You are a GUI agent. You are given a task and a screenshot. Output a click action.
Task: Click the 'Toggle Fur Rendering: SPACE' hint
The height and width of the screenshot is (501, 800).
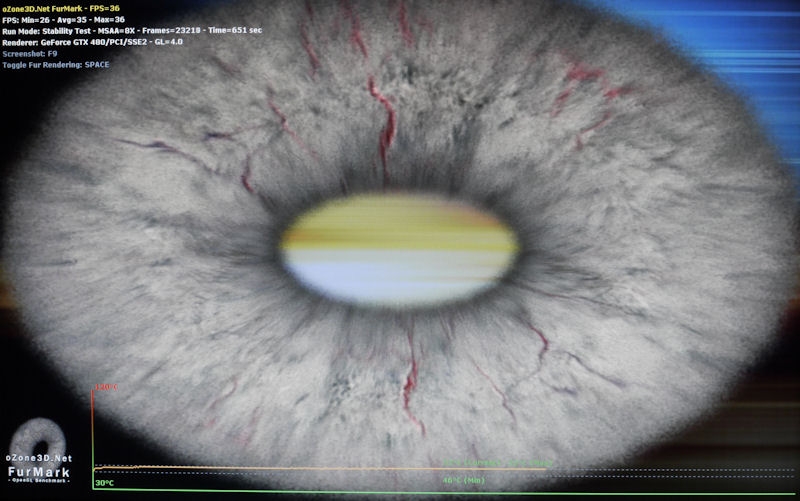click(56, 65)
